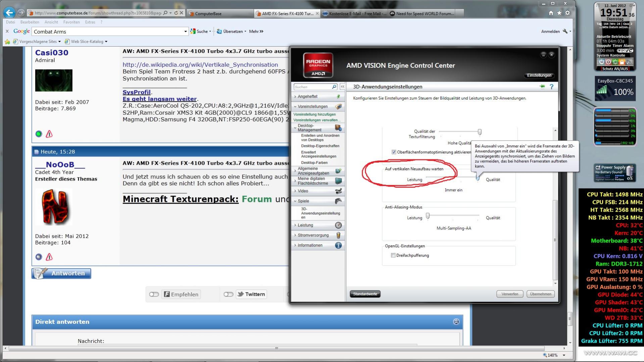
Task: Open the Bearbeiten menu
Action: (x=30, y=22)
